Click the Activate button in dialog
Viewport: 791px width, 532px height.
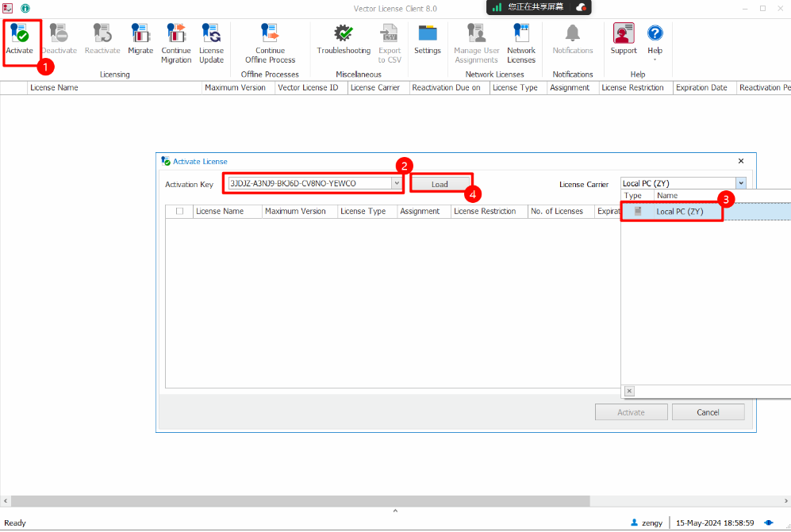(631, 412)
